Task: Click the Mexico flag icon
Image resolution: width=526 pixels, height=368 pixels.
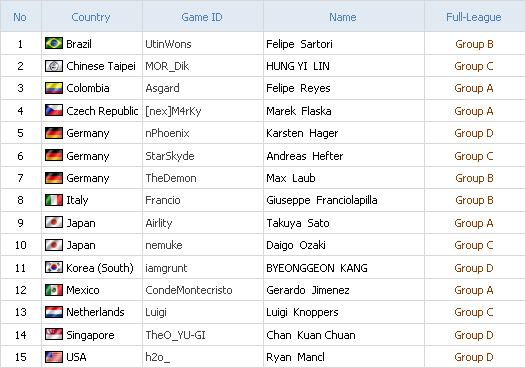Action: pyautogui.click(x=54, y=290)
